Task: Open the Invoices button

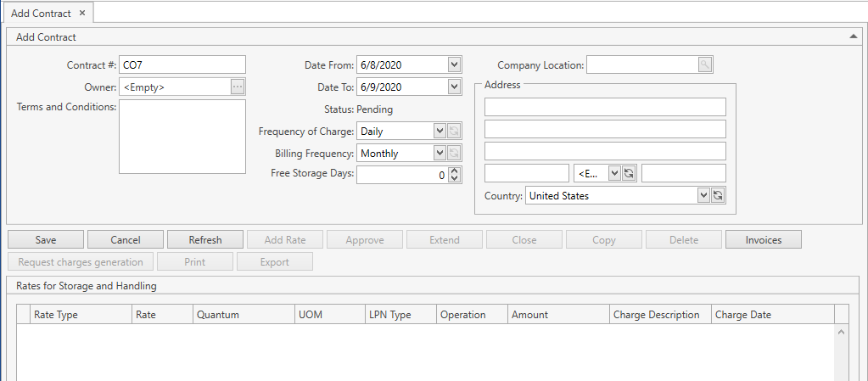Action: click(x=763, y=240)
